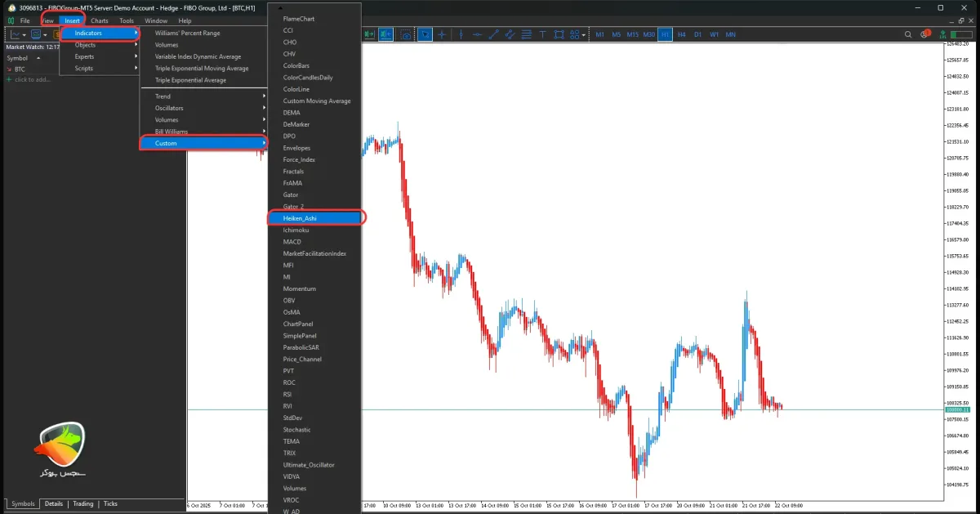The height and width of the screenshot is (514, 980).
Task: Expand the Trend indicators submenu
Action: point(204,96)
